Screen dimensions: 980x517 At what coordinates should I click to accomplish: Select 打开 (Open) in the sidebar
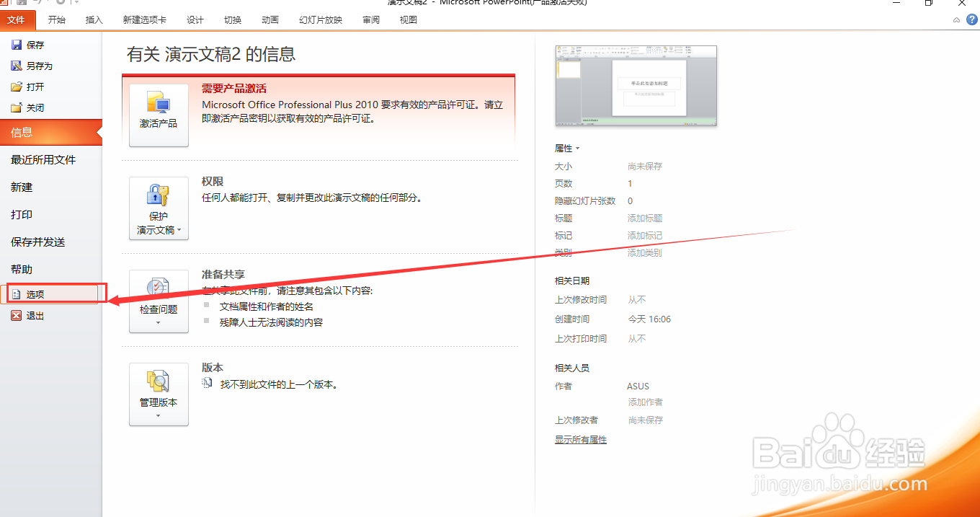(29, 86)
